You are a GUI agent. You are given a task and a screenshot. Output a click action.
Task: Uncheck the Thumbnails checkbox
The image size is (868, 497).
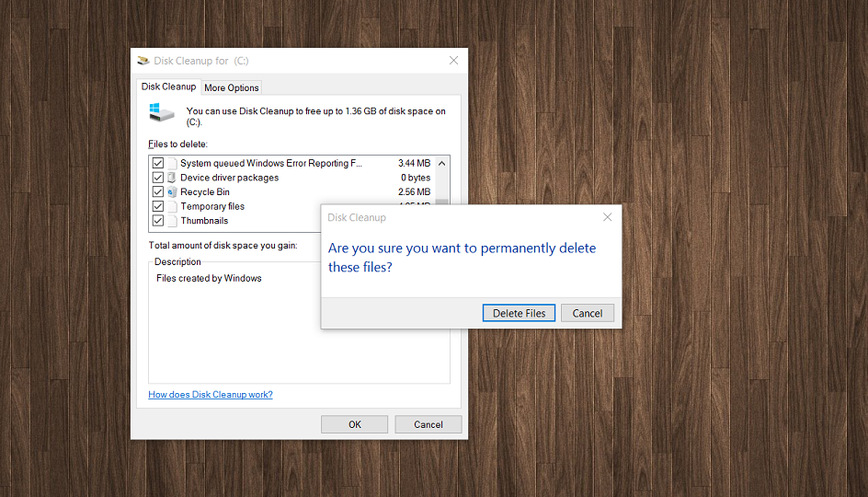click(x=158, y=221)
